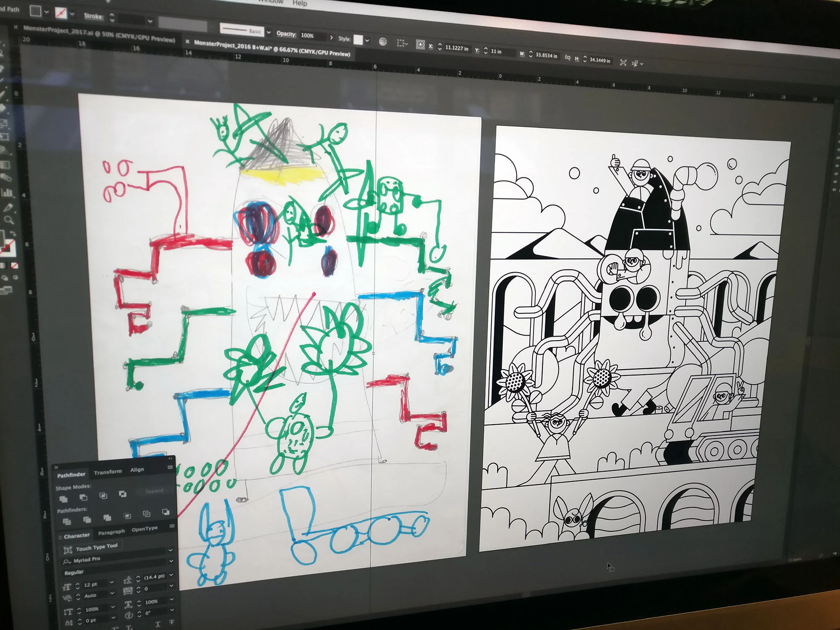Toggle the None fill box in toolbar

[x=15, y=265]
